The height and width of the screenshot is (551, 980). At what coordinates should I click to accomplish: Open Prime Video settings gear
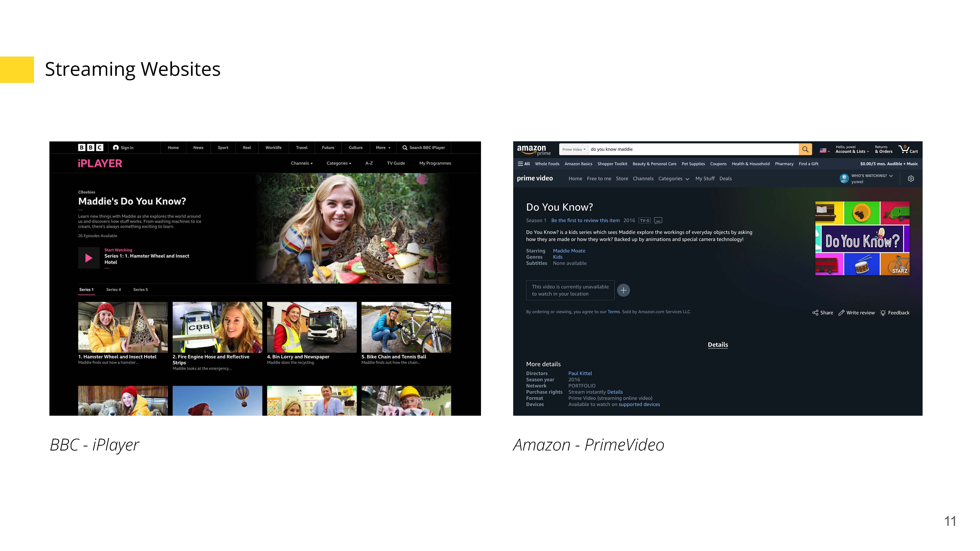click(911, 179)
